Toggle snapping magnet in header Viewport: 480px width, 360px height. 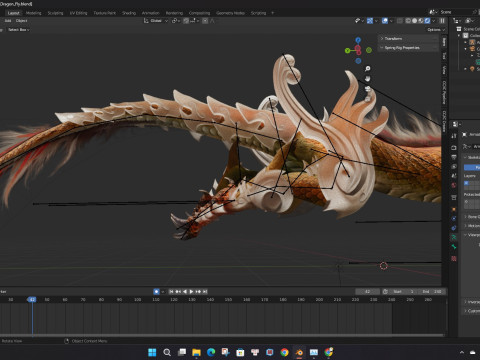point(186,21)
